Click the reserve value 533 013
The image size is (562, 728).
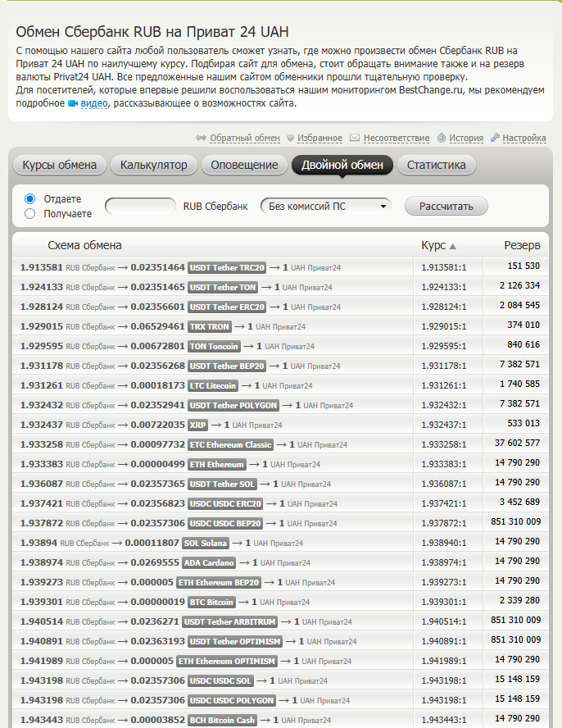click(x=523, y=423)
